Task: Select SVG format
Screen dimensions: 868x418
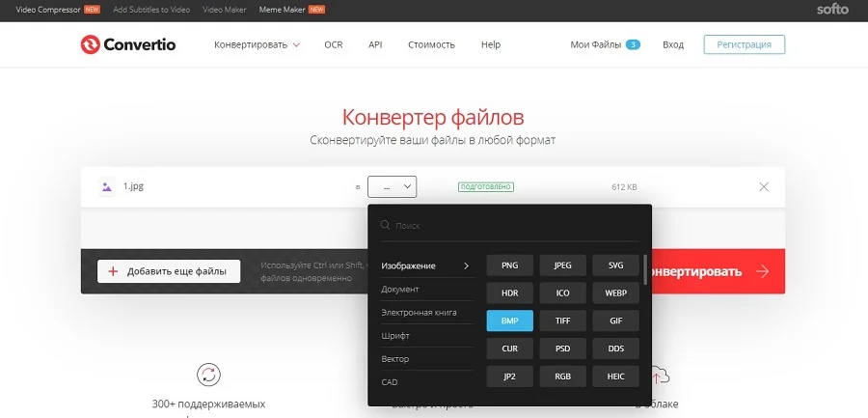Action: (x=615, y=265)
